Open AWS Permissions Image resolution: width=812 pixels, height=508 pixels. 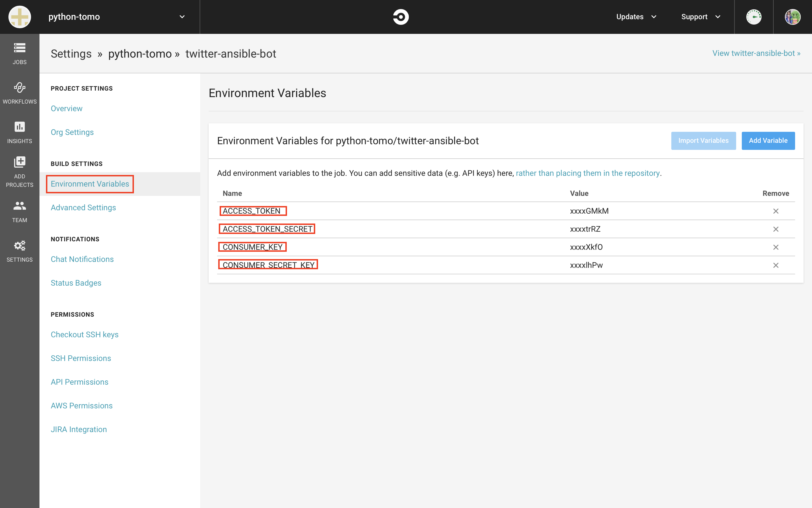click(81, 406)
